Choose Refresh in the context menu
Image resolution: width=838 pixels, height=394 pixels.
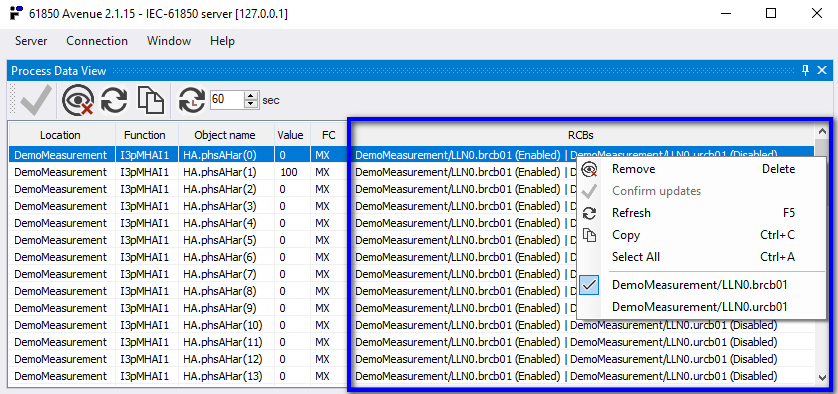[x=702, y=213]
